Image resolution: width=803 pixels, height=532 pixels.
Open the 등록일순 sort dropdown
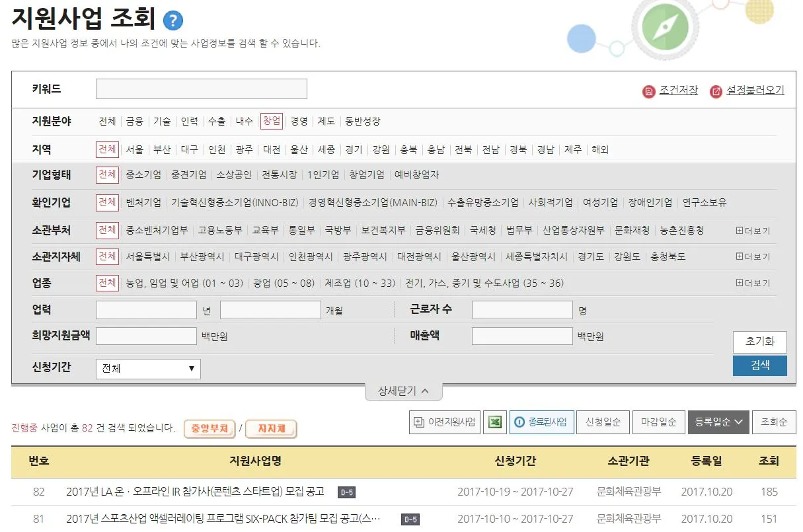pyautogui.click(x=718, y=422)
